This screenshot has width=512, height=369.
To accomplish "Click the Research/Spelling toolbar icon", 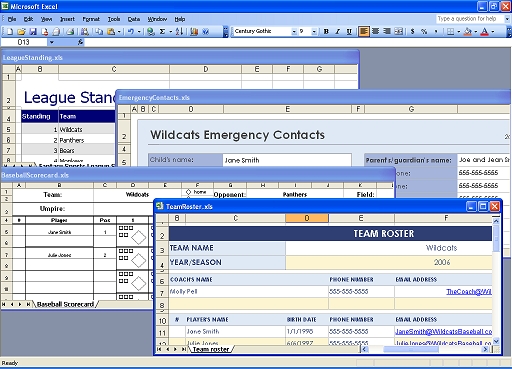I will 85,31.
